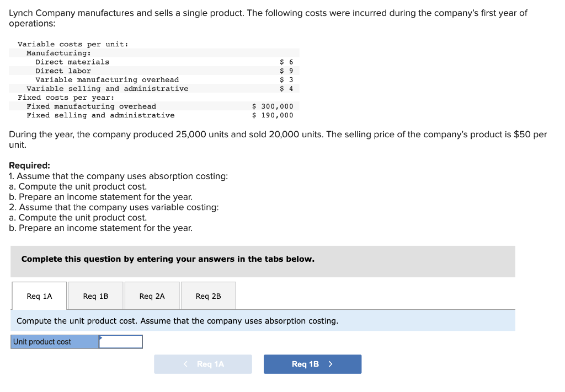Click the Direct labor row in the cost table
This screenshot has height=392, width=565.
pyautogui.click(x=63, y=71)
